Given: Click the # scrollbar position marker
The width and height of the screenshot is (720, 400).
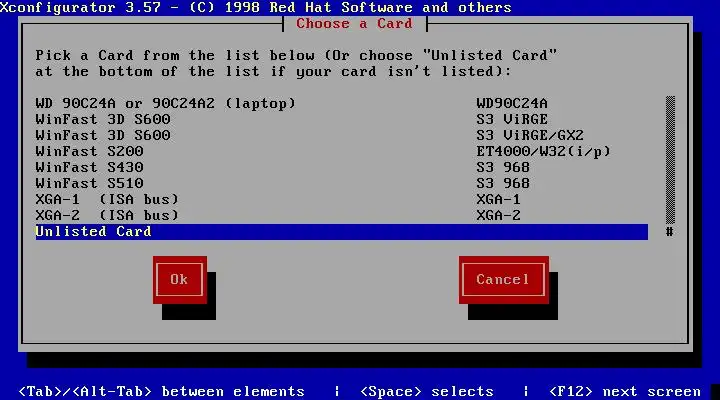Looking at the screenshot, I should pos(670,231).
